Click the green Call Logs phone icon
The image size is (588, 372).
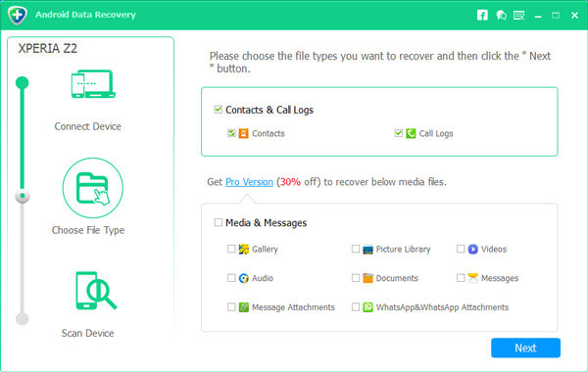411,133
